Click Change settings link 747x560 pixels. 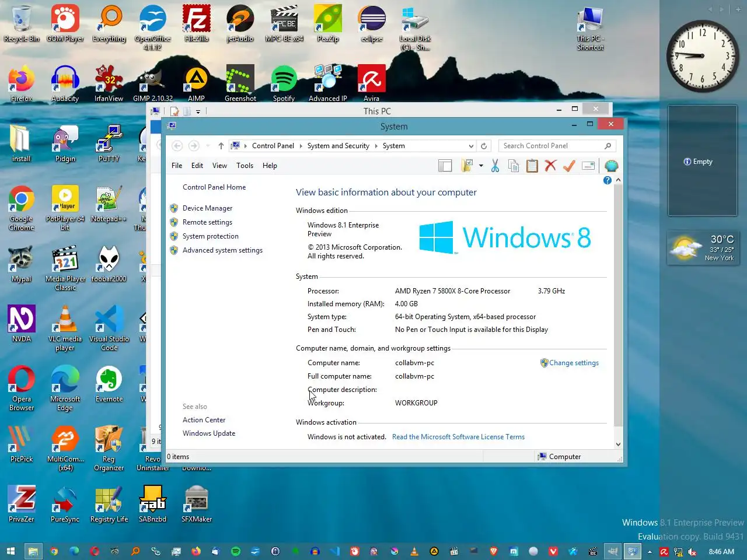click(x=574, y=363)
